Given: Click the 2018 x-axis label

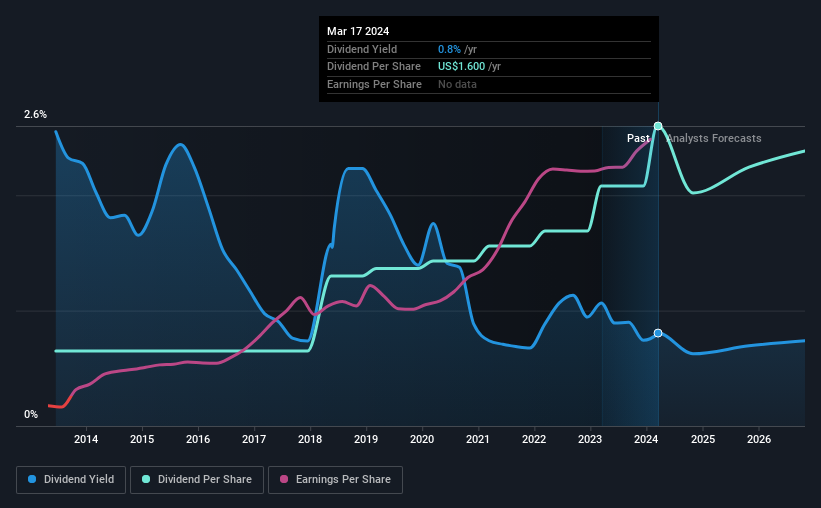Looking at the screenshot, I should click(x=310, y=439).
